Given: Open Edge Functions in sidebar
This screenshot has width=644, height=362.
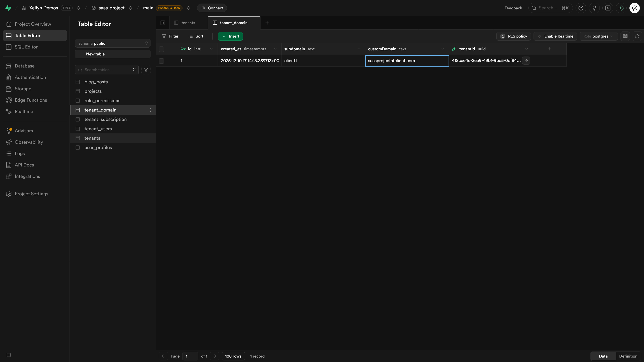Looking at the screenshot, I should [35, 100].
